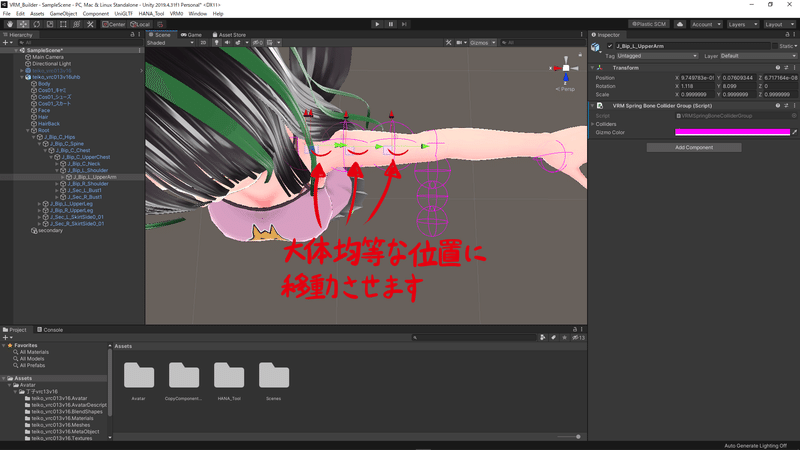The height and width of the screenshot is (450, 800).
Task: Open the UniGLTF menu
Action: pyautogui.click(x=123, y=14)
